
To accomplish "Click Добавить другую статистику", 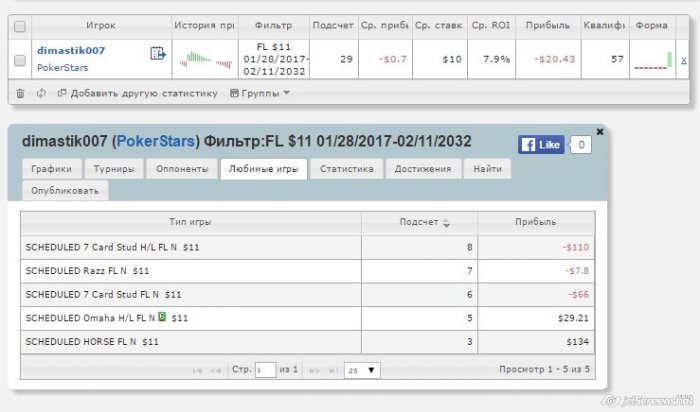I will pyautogui.click(x=144, y=93).
